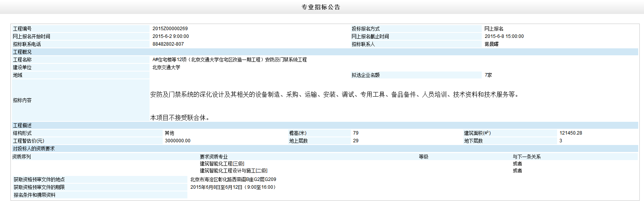Click the 建筑智能化工程[三级] qualification row

click(x=222, y=164)
